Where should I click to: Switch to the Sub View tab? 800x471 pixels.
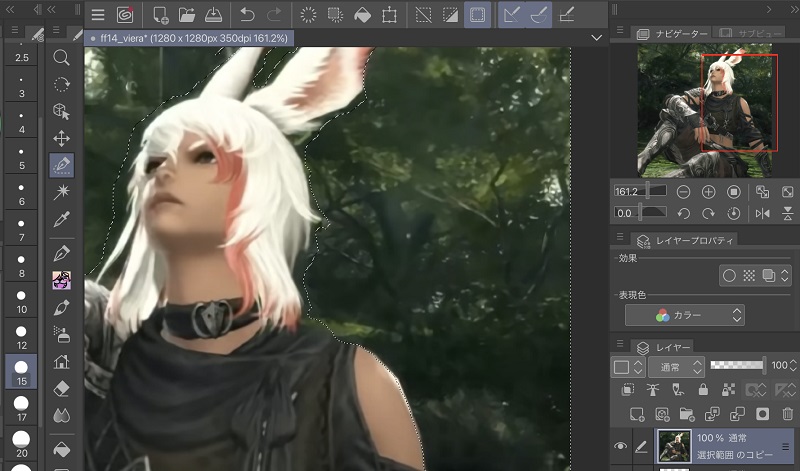[749, 34]
